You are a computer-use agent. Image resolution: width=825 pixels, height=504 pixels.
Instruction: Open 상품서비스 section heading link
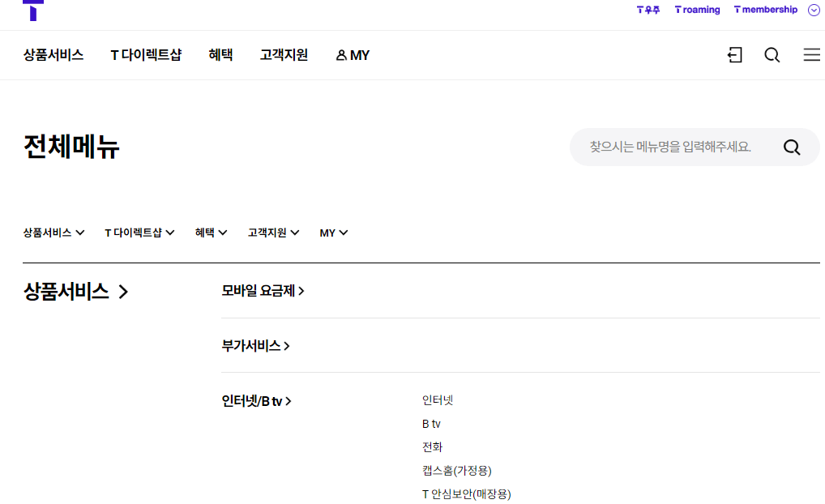coord(75,292)
